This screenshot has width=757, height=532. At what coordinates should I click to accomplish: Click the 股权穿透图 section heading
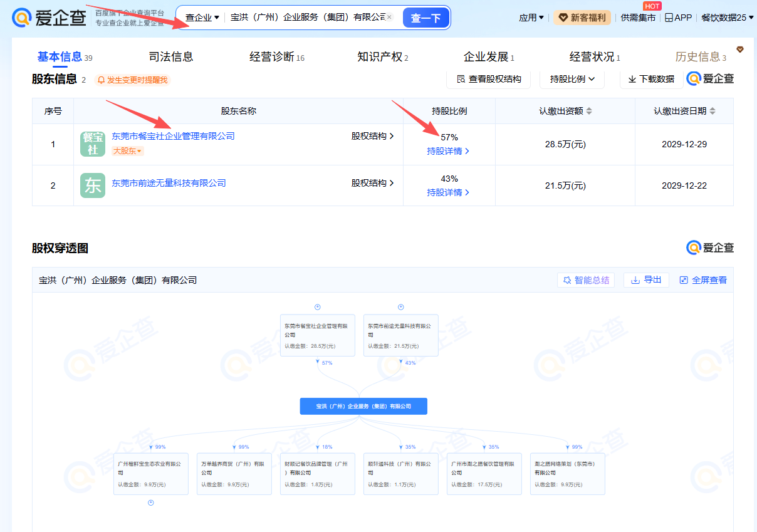click(60, 248)
